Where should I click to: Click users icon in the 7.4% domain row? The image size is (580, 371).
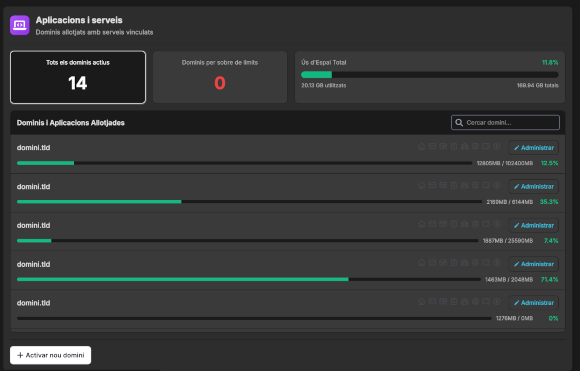(x=465, y=224)
